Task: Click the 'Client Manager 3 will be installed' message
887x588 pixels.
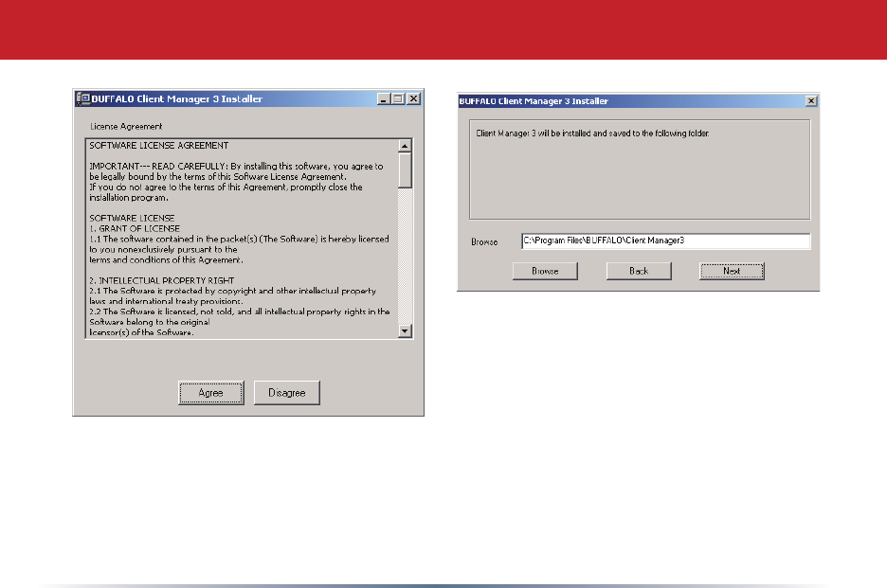Action: [592, 134]
